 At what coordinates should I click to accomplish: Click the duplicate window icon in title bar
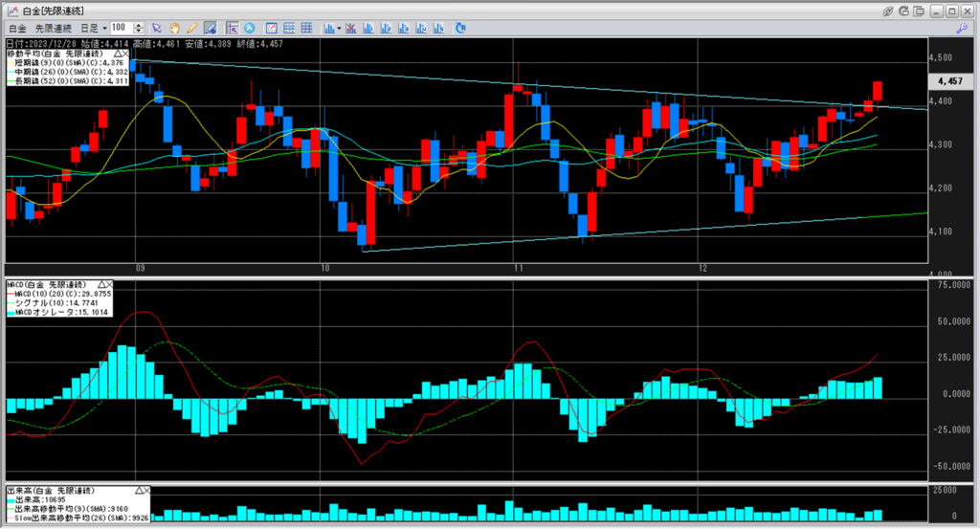coord(919,11)
